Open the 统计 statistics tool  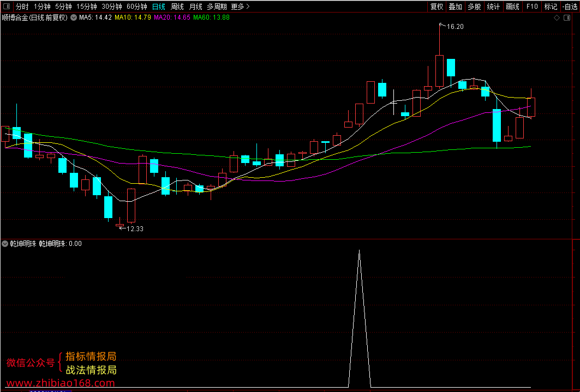click(493, 7)
